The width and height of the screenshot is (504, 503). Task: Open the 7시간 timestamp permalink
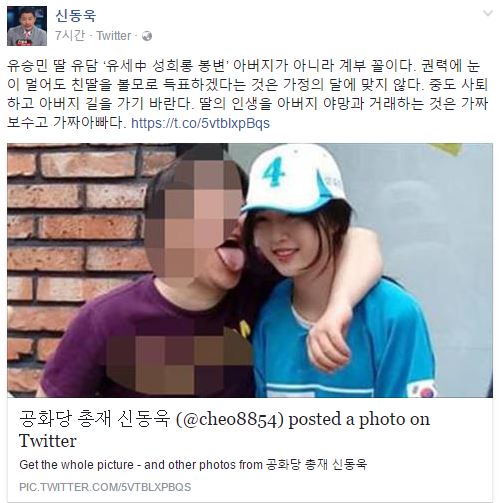70,35
